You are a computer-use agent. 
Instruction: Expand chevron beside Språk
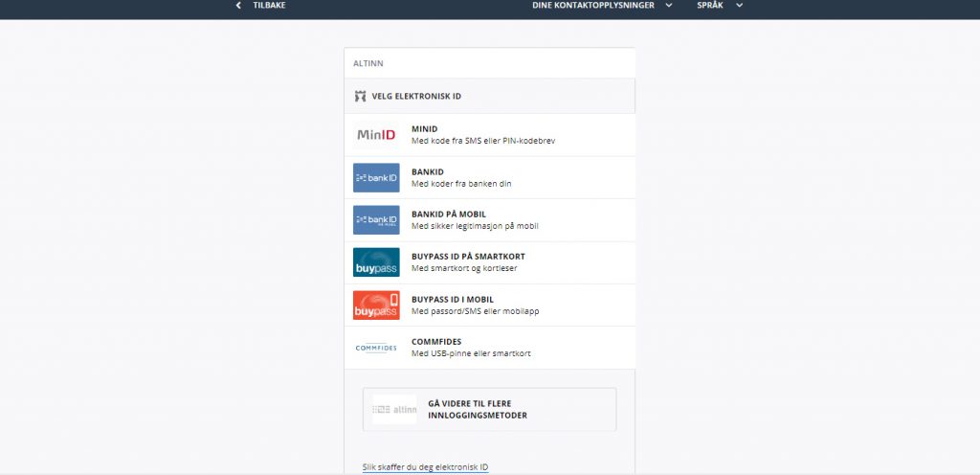(740, 5)
